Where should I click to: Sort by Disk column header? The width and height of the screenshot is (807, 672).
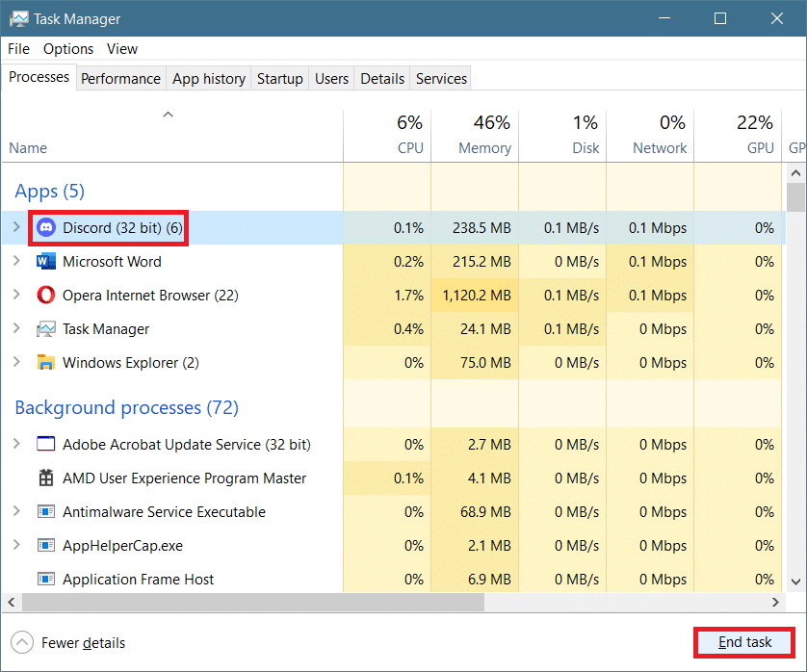click(x=562, y=136)
